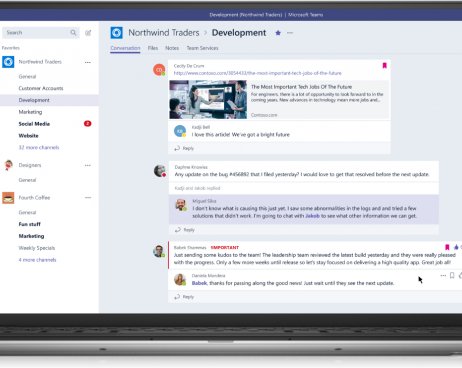Image resolution: width=462 pixels, height=368 pixels.
Task: Click Daphne Knowles' avatar
Action: point(160,171)
